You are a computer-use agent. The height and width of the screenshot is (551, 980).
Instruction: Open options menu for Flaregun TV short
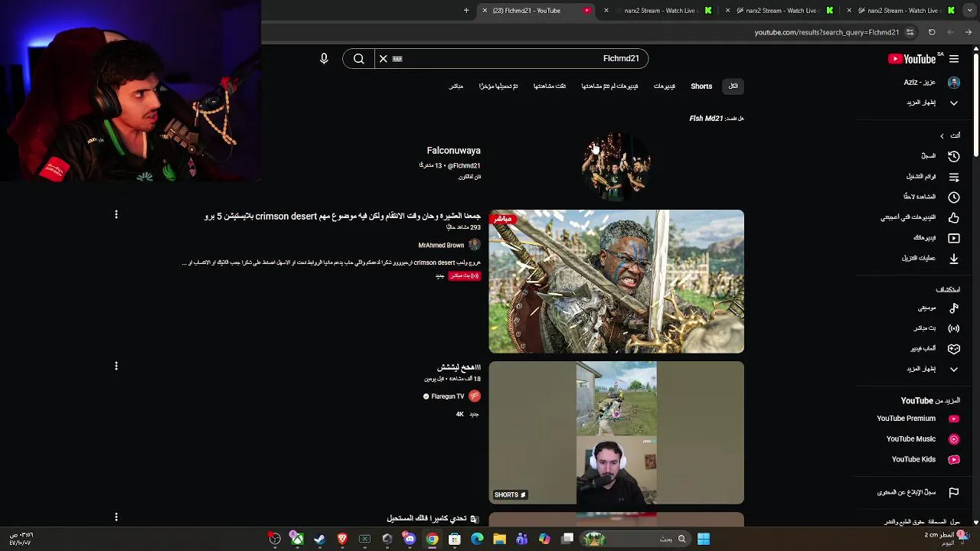click(x=116, y=367)
